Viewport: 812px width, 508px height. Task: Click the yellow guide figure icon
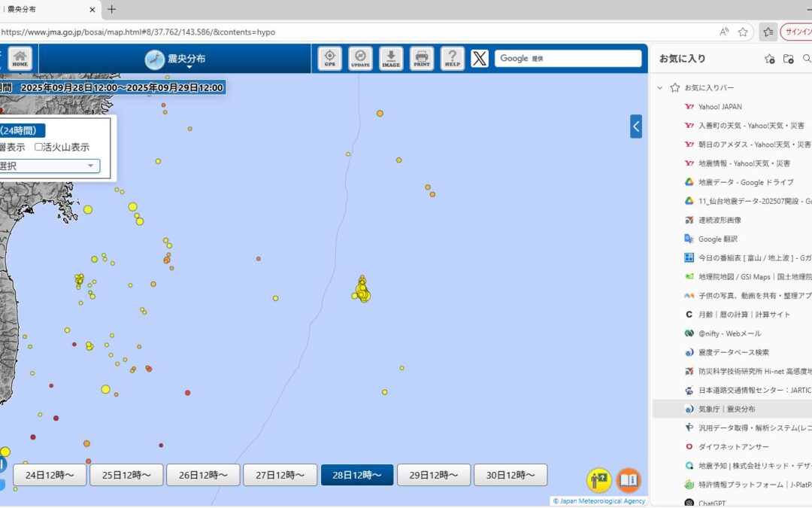pos(599,479)
